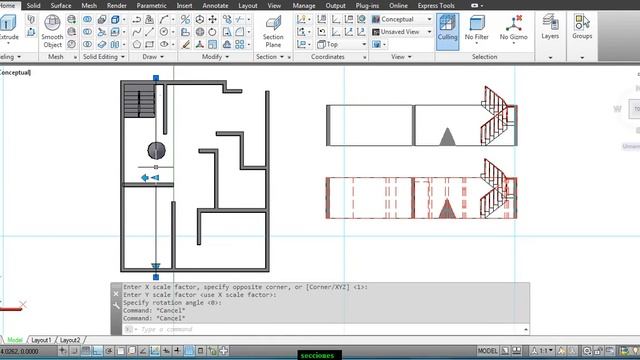Toggle Dynamic Input in status bar
The width and height of the screenshot is (640, 360).
[166, 351]
